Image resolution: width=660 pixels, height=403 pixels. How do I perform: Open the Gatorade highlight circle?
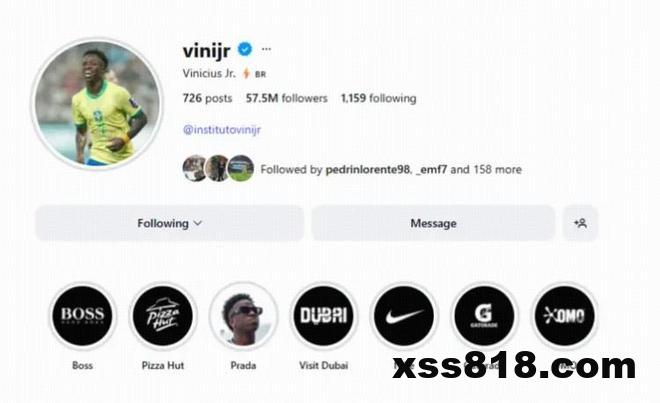click(484, 316)
